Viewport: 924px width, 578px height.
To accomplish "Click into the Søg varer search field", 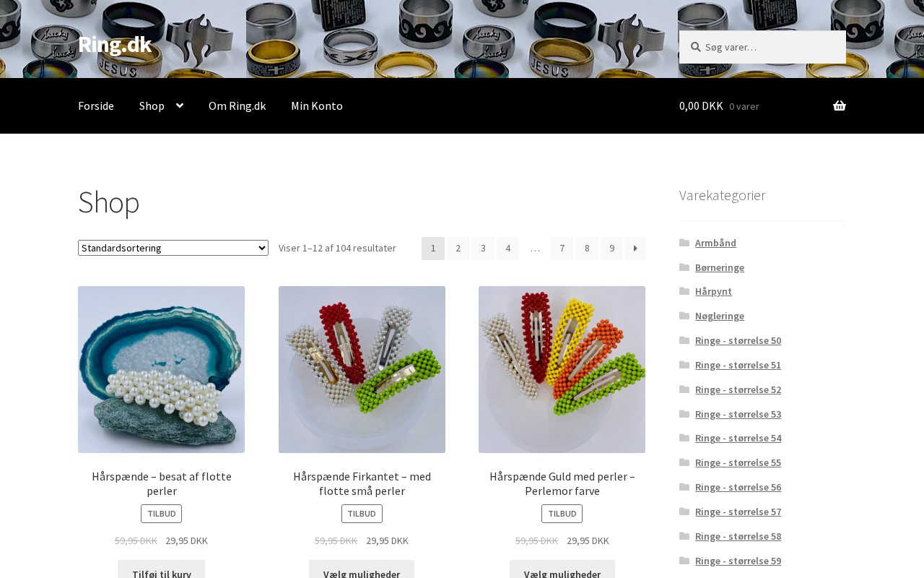I will click(x=762, y=47).
